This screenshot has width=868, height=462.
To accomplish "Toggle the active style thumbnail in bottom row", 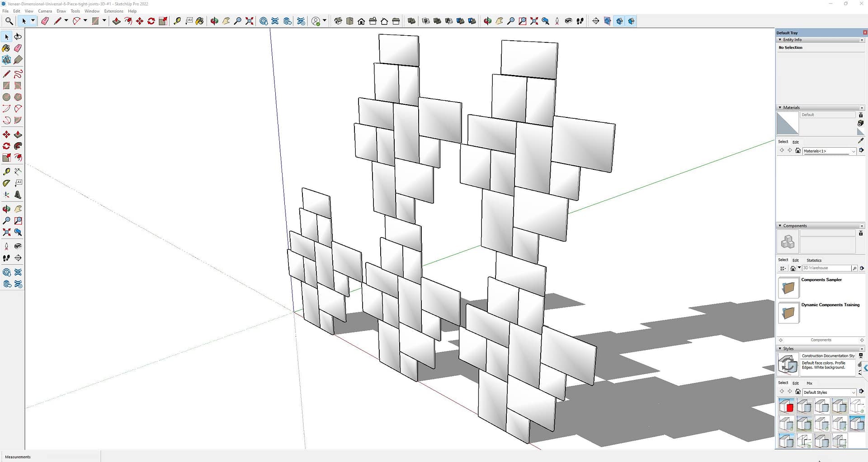I will click(x=786, y=440).
